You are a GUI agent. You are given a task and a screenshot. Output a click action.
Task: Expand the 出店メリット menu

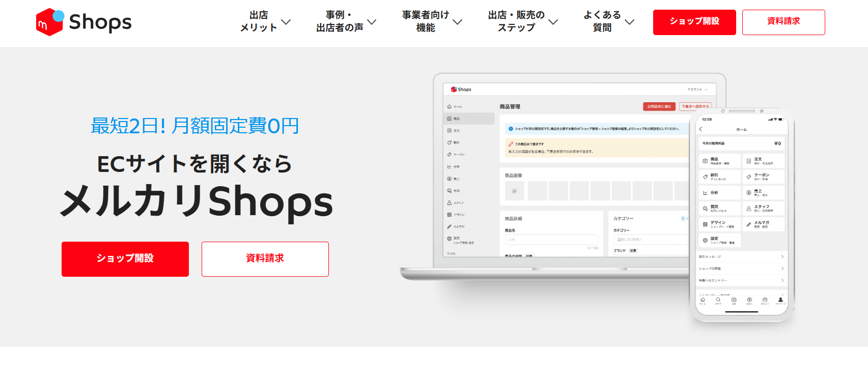pos(265,22)
